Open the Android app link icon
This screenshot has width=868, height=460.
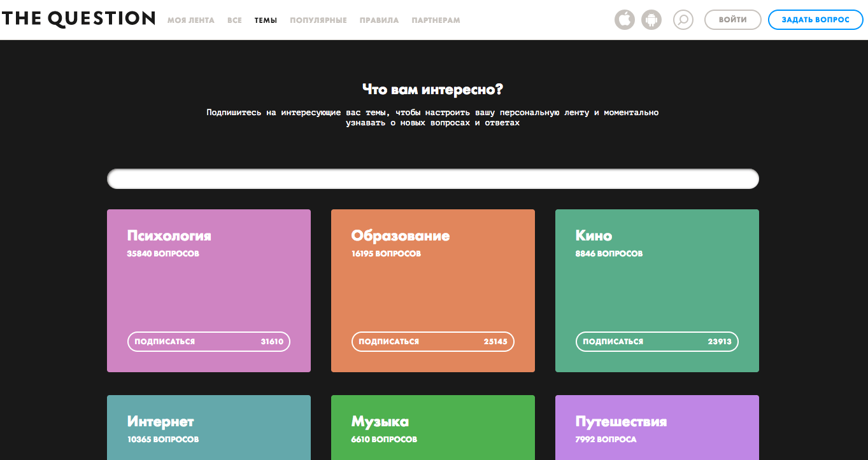click(x=651, y=20)
